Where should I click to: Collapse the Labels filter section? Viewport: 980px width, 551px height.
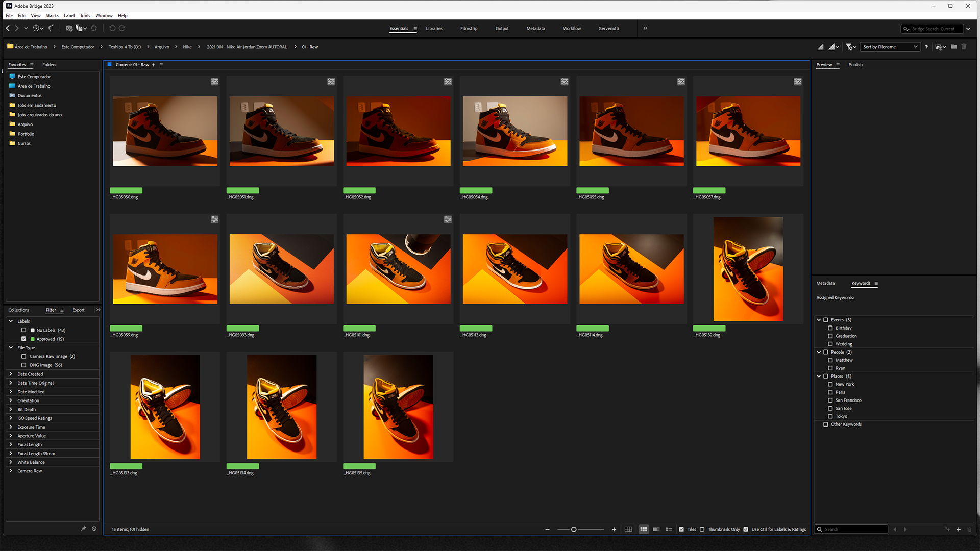pyautogui.click(x=11, y=321)
